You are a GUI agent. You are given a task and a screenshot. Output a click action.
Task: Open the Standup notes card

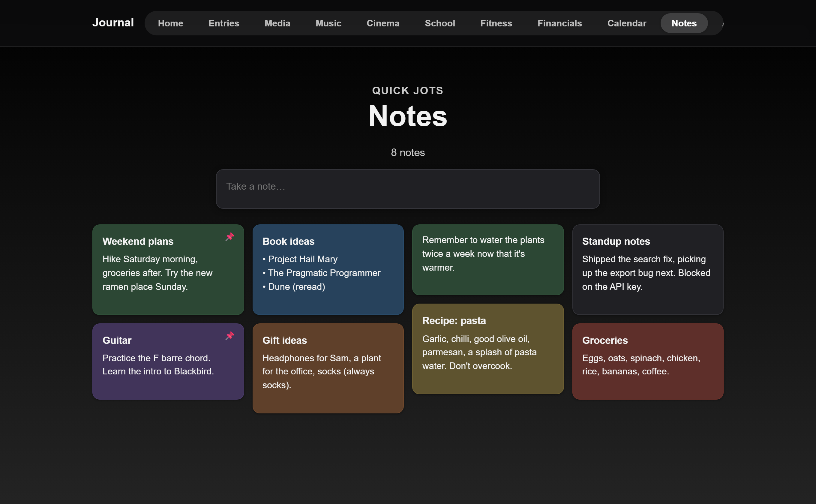pos(648,270)
